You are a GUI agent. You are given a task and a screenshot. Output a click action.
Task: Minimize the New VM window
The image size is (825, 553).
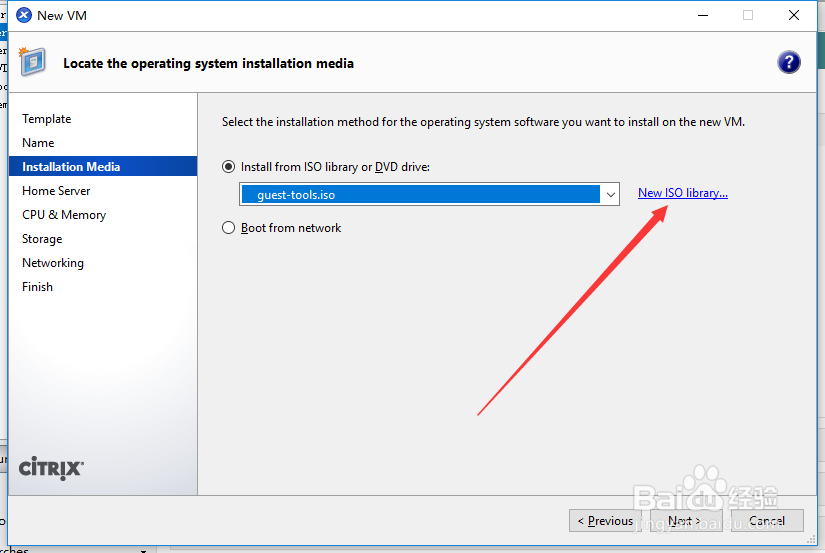click(703, 15)
